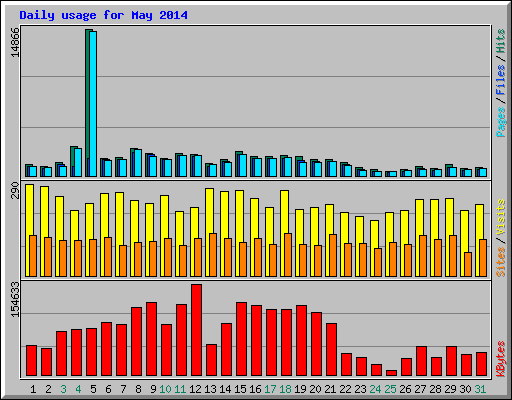Click the red KBytes bar for day 31
This screenshot has width=512, height=400.
pos(481,364)
